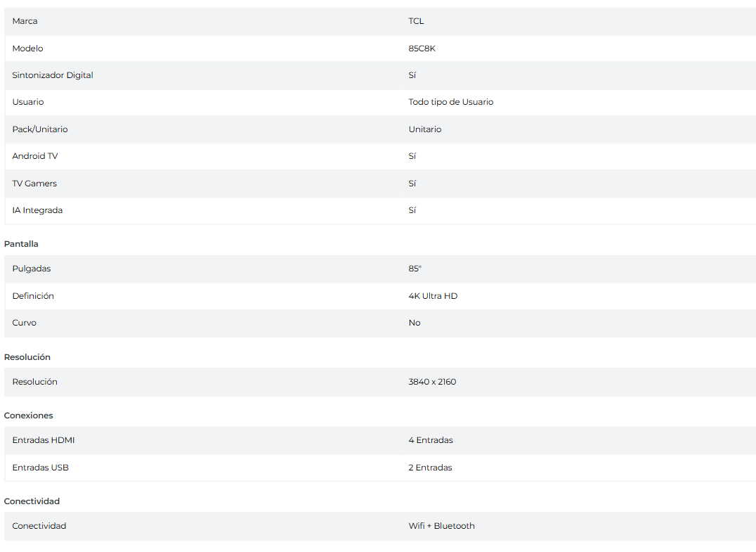Click the Entradas HDMI label

(43, 440)
